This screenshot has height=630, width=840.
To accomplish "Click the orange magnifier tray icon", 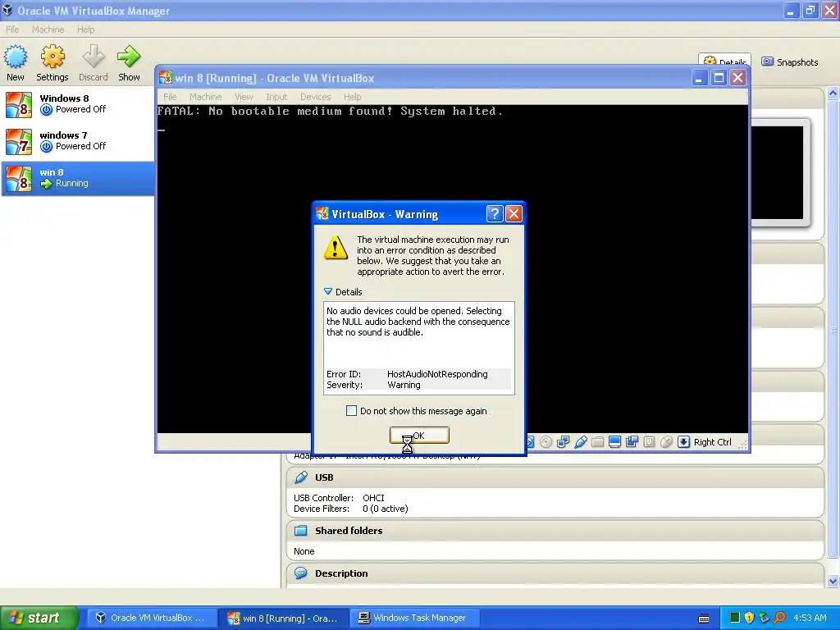I will click(779, 618).
